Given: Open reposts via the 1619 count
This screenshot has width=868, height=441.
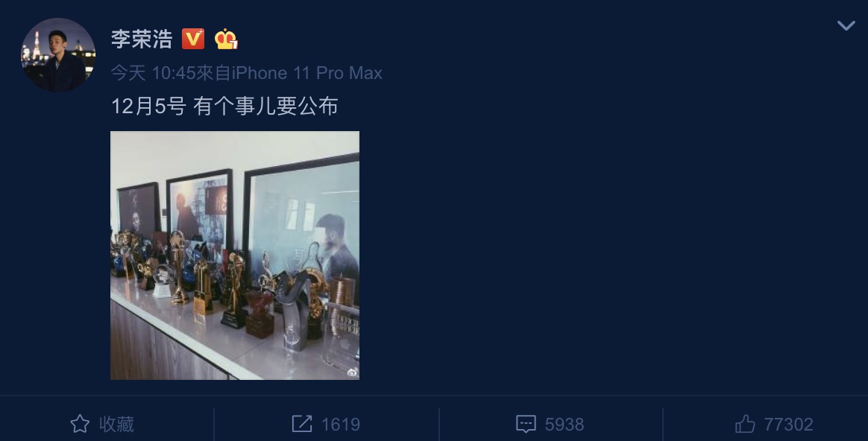Looking at the screenshot, I should (x=341, y=425).
